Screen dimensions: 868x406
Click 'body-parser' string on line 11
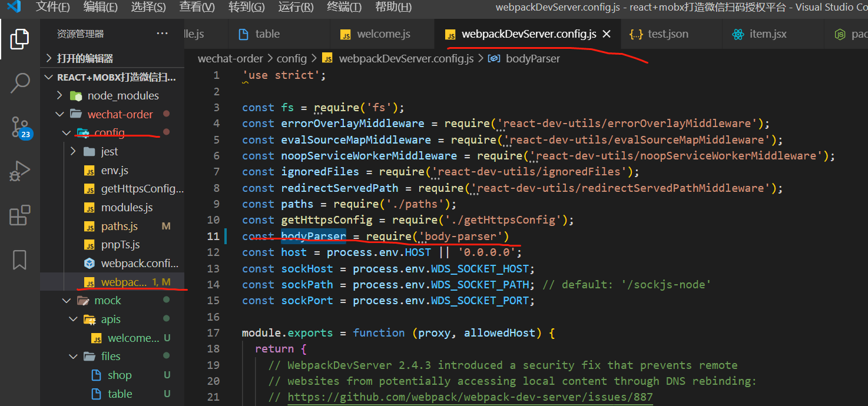[460, 236]
